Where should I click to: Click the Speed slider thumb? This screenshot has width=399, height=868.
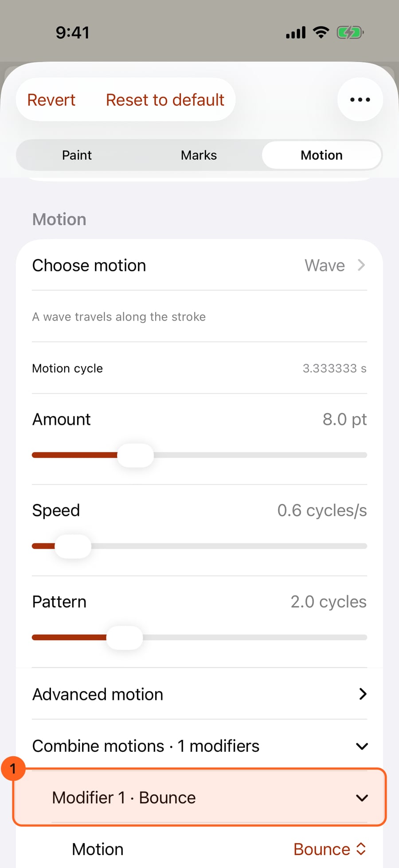[73, 546]
